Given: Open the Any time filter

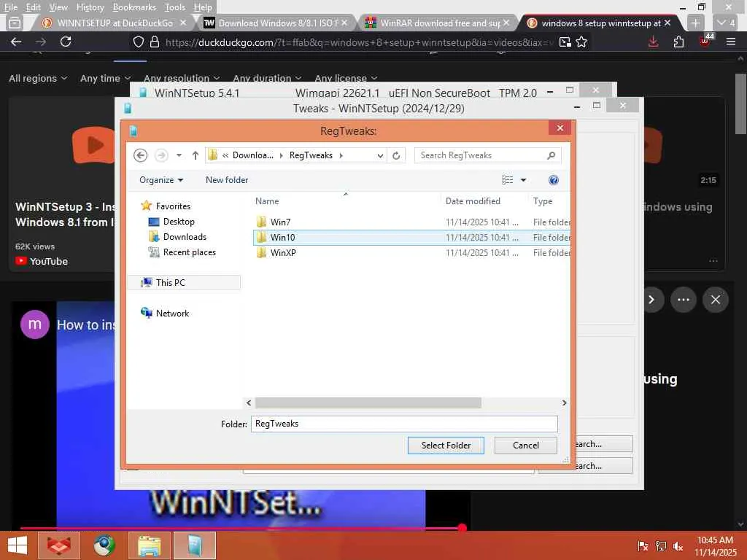Looking at the screenshot, I should [x=105, y=78].
